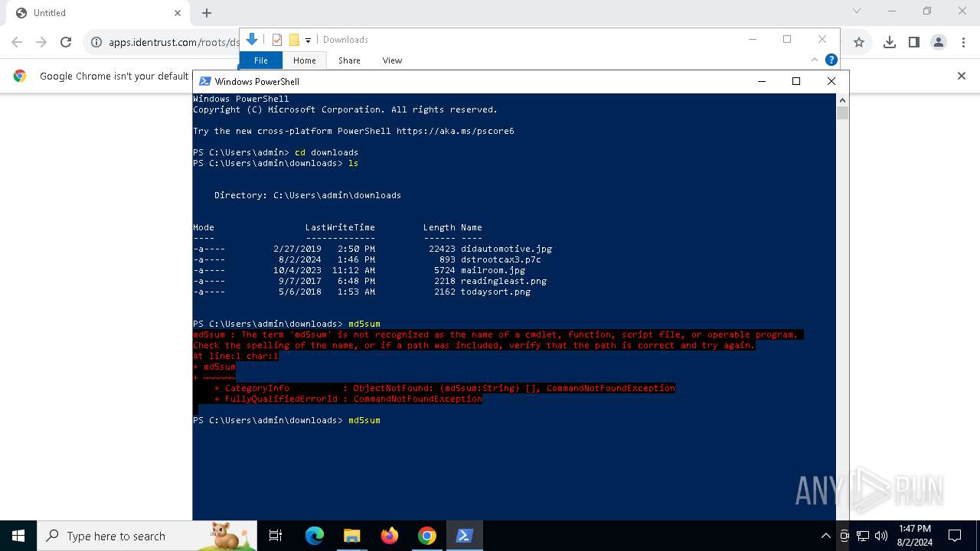The image size is (980, 551).
Task: Open PowerShell from taskbar
Action: (464, 536)
